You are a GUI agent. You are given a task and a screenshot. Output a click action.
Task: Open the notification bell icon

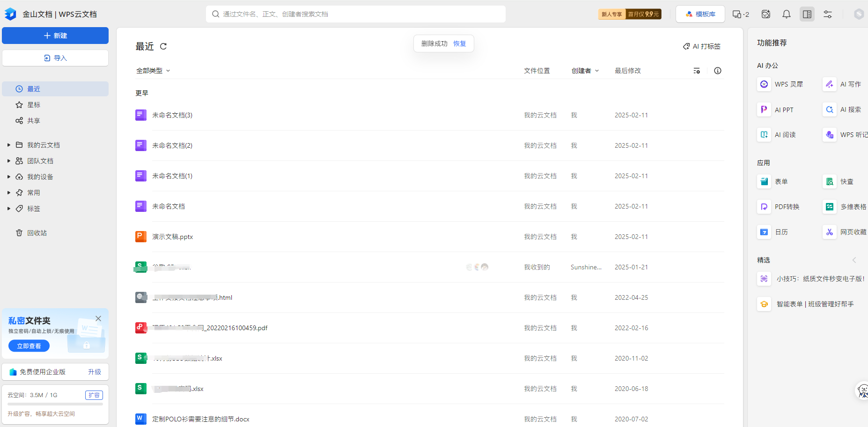tap(787, 14)
